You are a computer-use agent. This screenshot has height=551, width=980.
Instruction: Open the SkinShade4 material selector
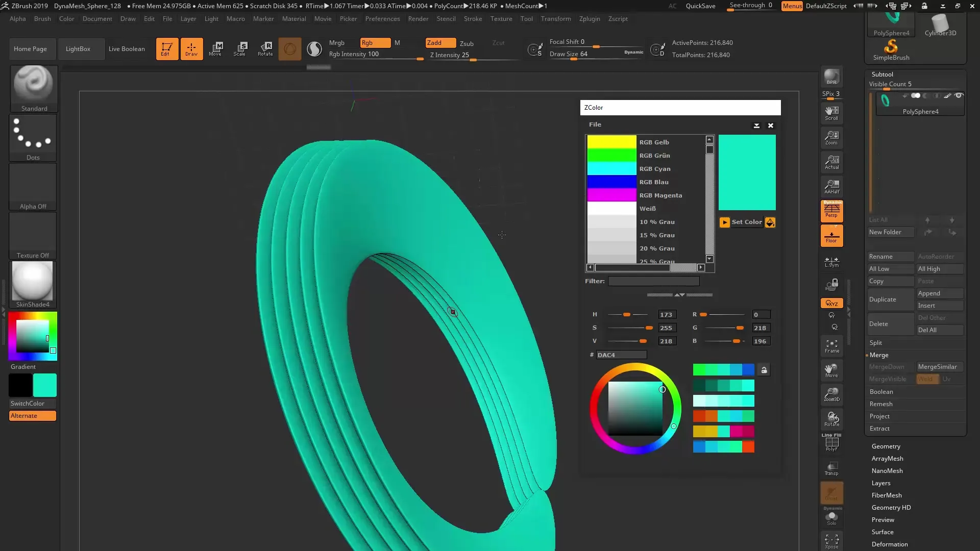[33, 285]
